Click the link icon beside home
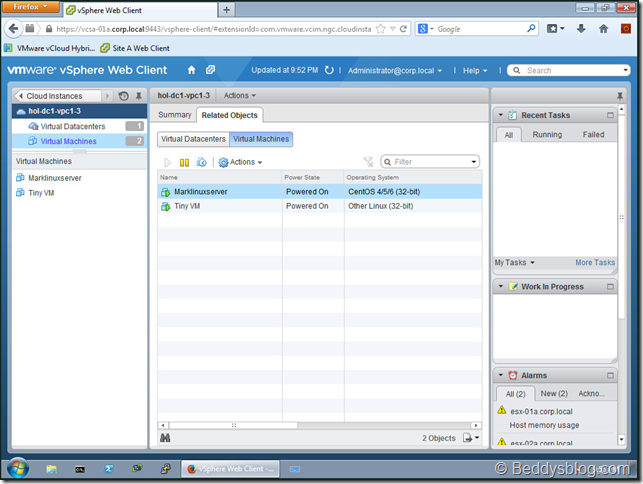This screenshot has width=643, height=484. 210,70
